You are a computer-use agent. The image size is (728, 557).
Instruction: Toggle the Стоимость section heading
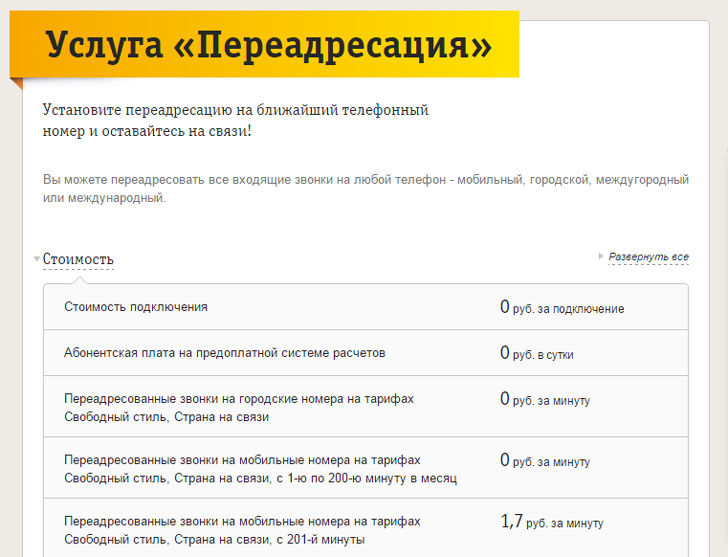[78, 260]
